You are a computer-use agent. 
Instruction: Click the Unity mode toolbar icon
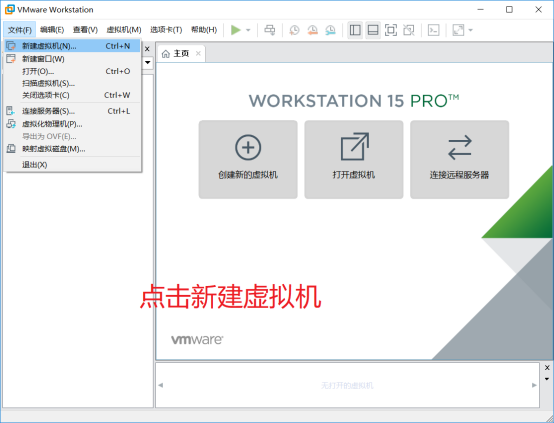[x=409, y=30]
